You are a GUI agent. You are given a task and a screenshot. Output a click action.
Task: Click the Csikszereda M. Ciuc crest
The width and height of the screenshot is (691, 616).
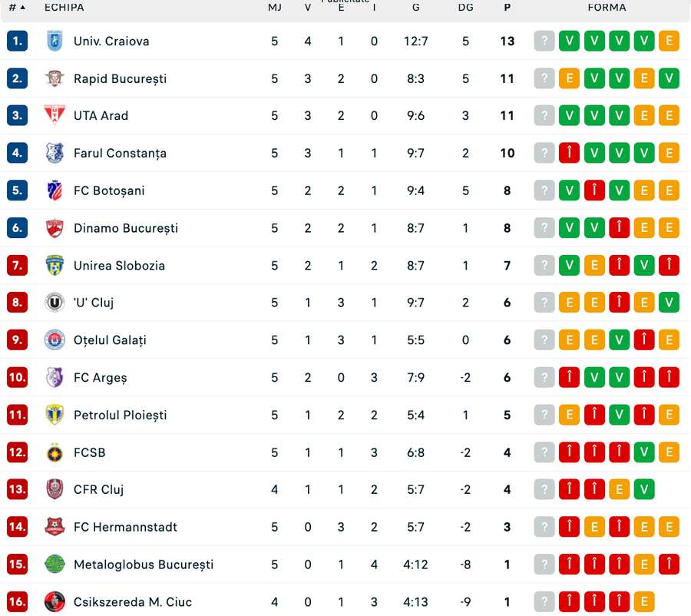pos(55,601)
